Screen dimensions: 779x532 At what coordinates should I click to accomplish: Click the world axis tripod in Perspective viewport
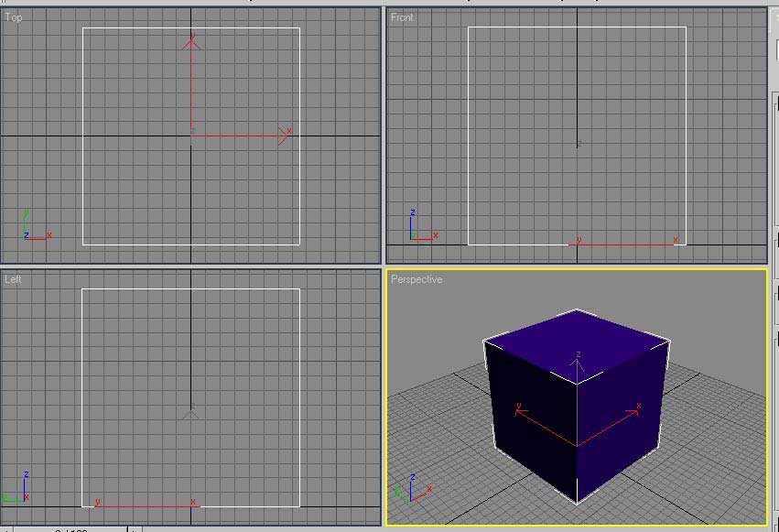[415, 488]
